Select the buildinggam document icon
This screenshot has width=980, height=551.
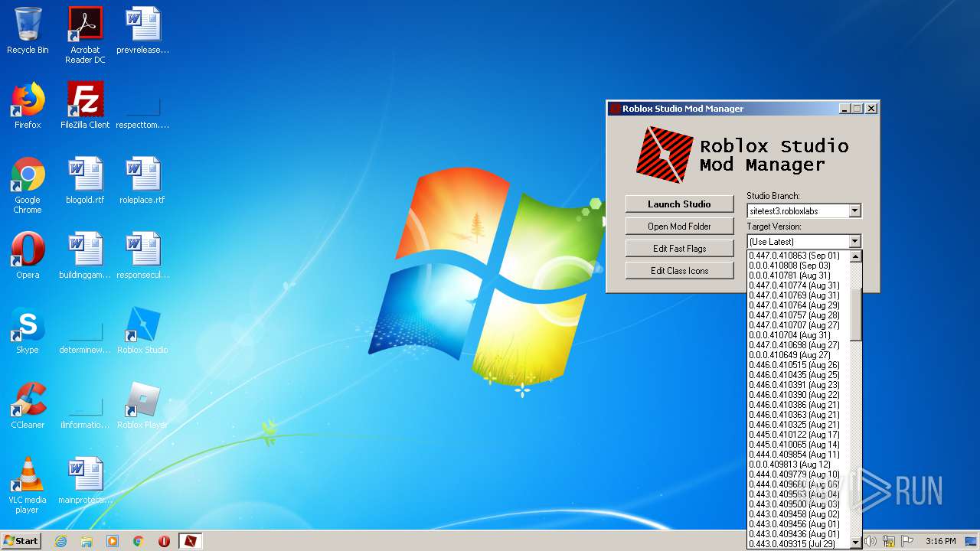[85, 256]
